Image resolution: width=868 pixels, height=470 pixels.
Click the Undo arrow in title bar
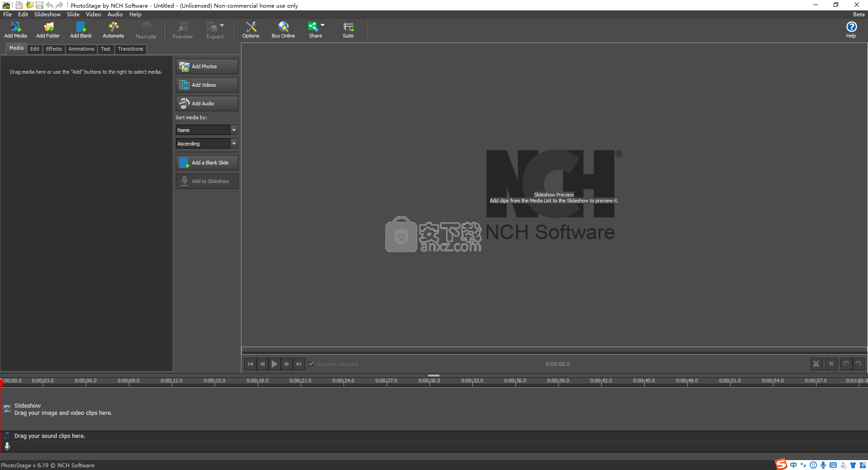pyautogui.click(x=49, y=5)
